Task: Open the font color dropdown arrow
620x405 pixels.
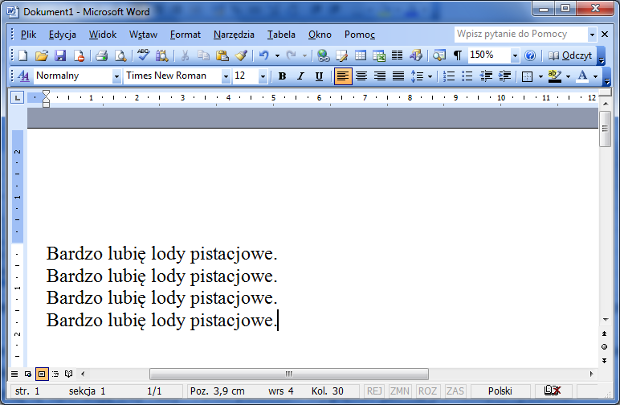Action: coord(595,76)
